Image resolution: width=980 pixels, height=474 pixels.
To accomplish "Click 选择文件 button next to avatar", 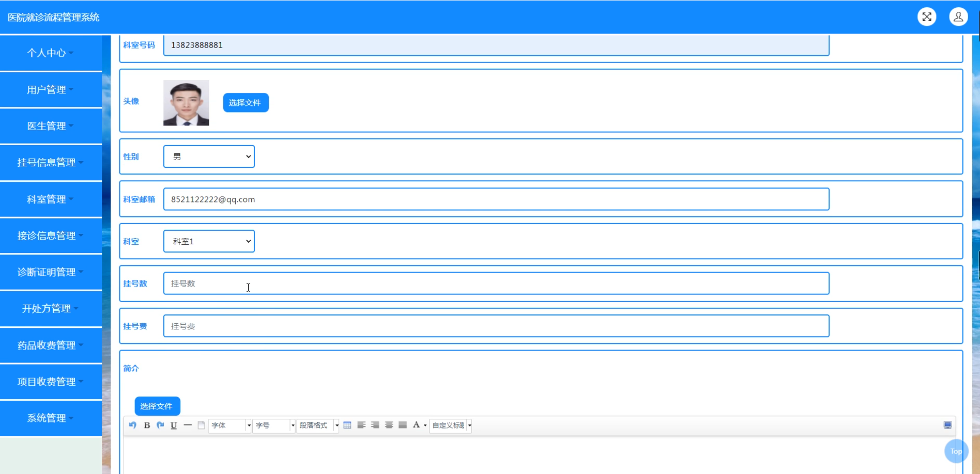I will click(x=246, y=103).
